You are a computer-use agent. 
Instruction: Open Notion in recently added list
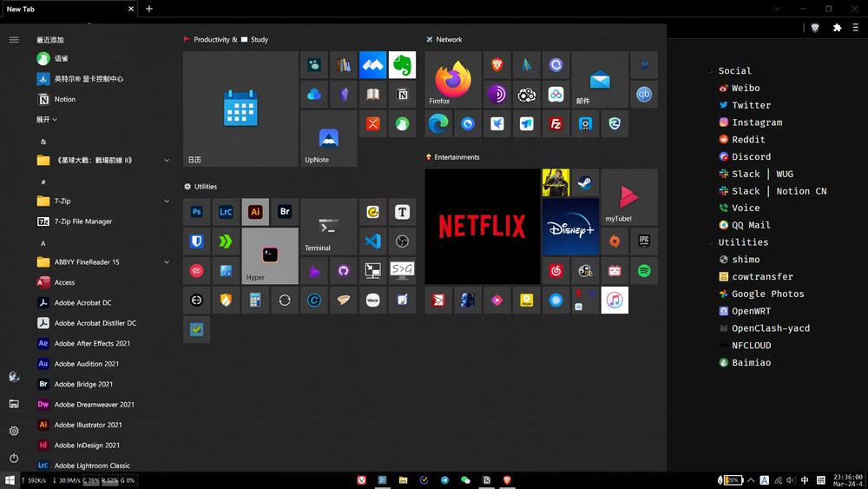pos(103,99)
